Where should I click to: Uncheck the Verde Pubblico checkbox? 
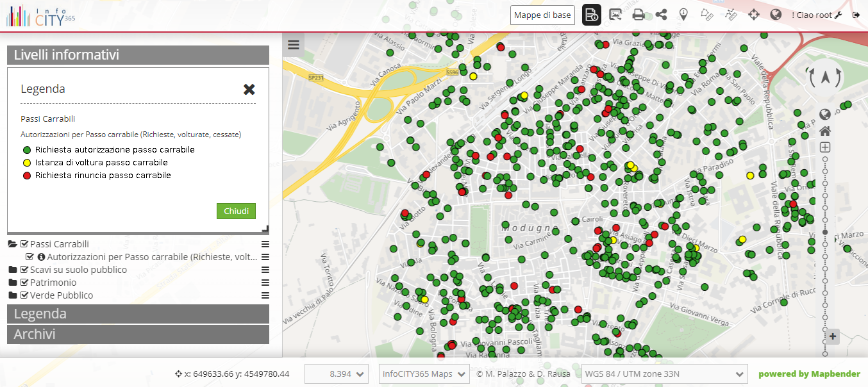tap(24, 295)
